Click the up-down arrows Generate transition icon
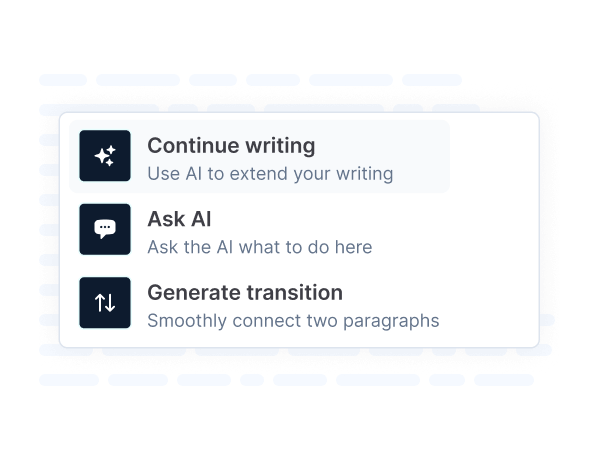 click(105, 303)
